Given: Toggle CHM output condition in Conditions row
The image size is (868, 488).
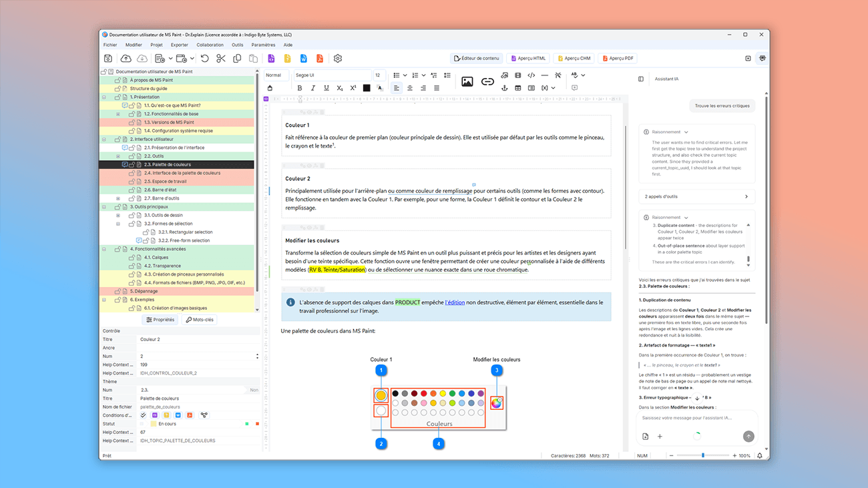Looking at the screenshot, I should [x=166, y=415].
